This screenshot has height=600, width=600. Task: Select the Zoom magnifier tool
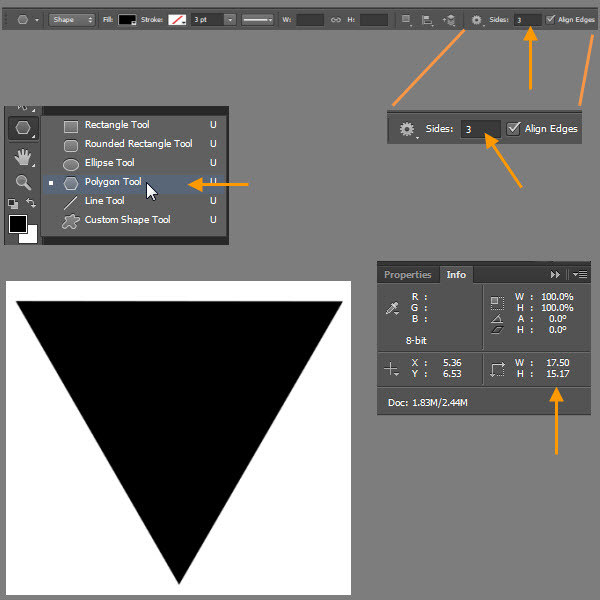pyautogui.click(x=22, y=182)
